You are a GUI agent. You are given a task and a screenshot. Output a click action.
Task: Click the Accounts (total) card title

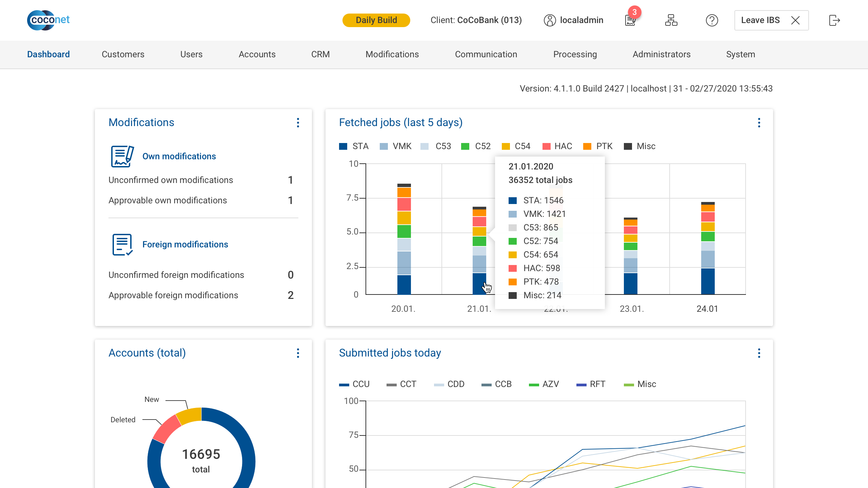pyautogui.click(x=147, y=353)
